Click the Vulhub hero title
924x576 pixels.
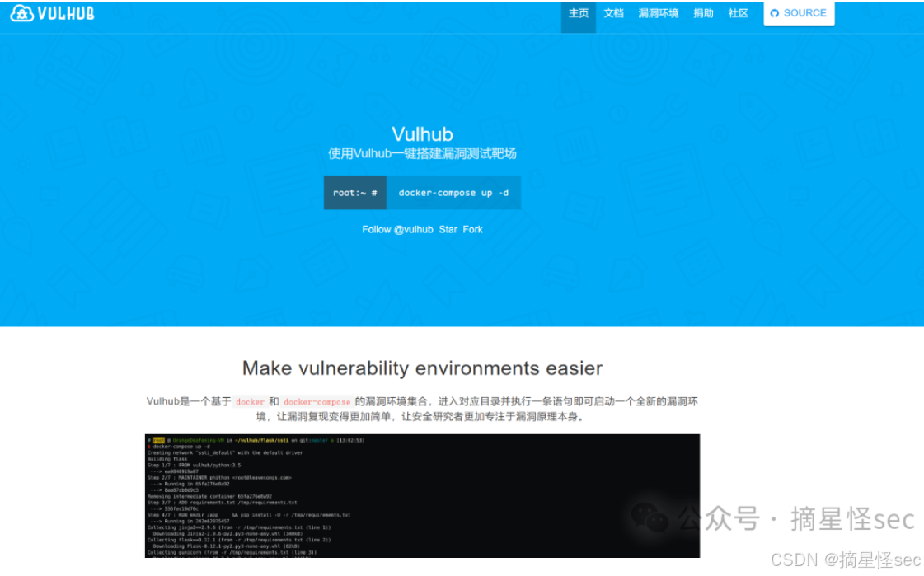[x=422, y=134]
